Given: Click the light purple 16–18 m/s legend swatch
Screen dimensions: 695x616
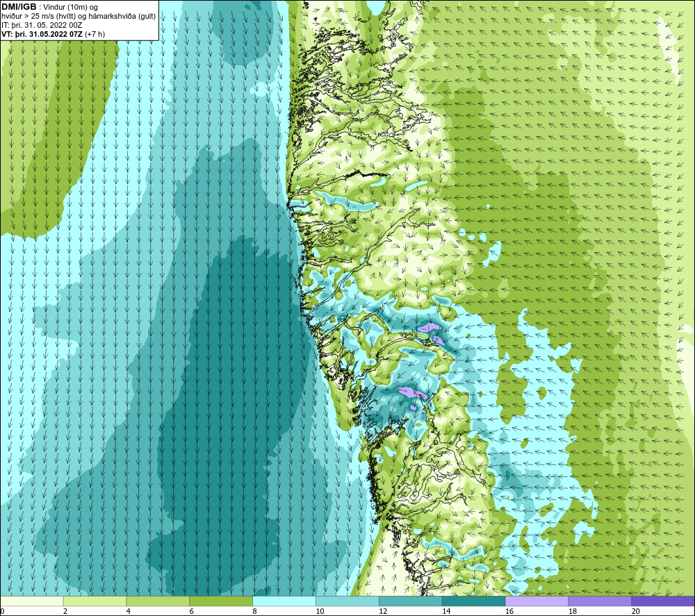Looking at the screenshot, I should click(x=537, y=601).
